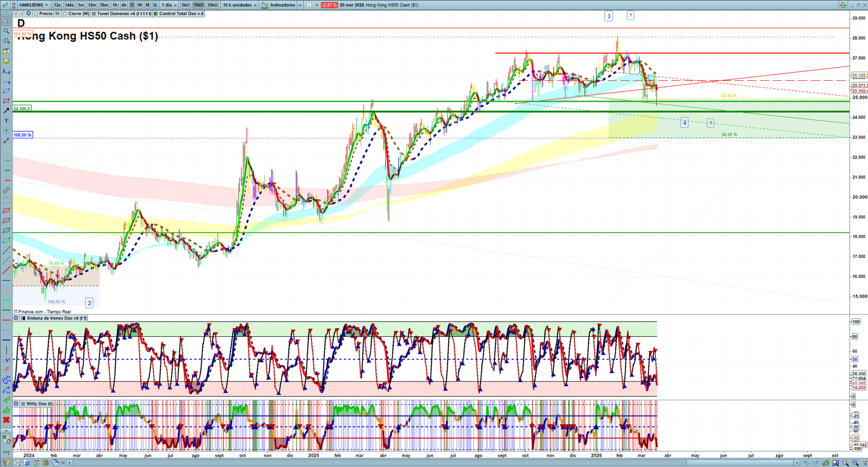Select the magnifying glass zoom tool
Viewport: 868px width, 467px height.
[6, 31]
